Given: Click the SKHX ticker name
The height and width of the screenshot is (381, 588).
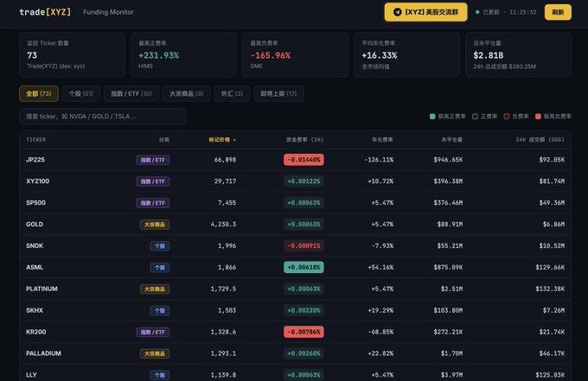Looking at the screenshot, I should coord(35,310).
